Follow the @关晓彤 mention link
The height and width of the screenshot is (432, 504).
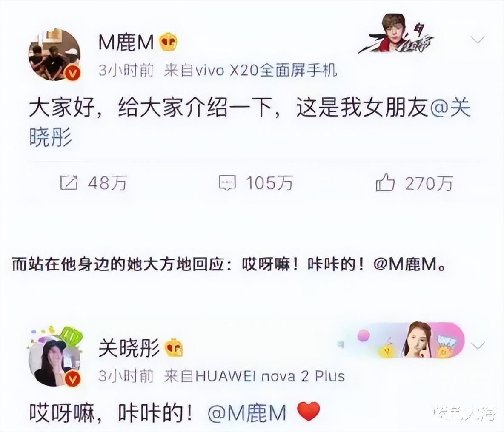[450, 108]
